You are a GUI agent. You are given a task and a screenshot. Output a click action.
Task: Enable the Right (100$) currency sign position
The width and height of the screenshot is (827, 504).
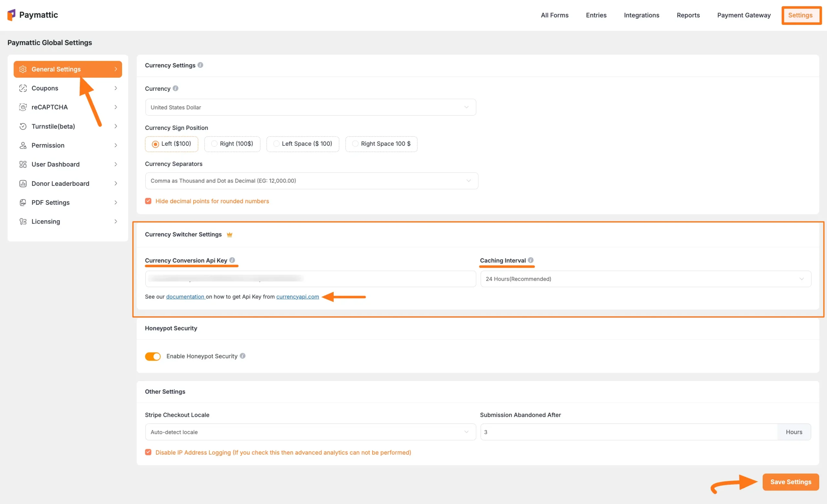click(214, 144)
